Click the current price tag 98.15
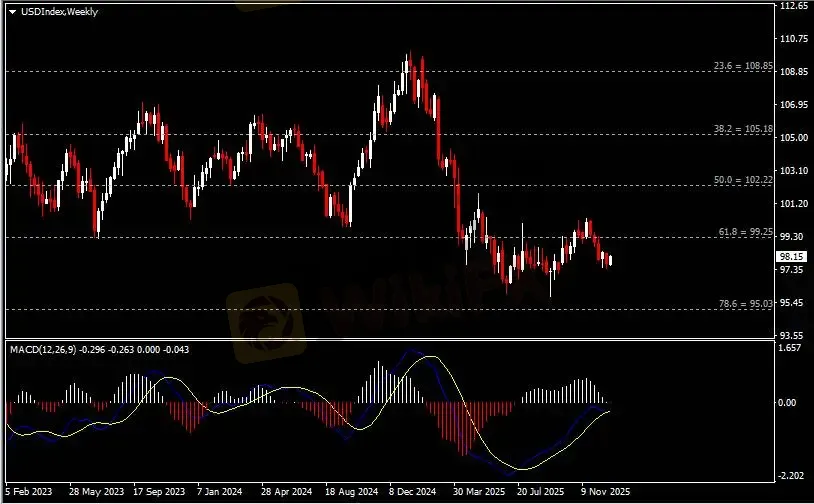 point(791,255)
